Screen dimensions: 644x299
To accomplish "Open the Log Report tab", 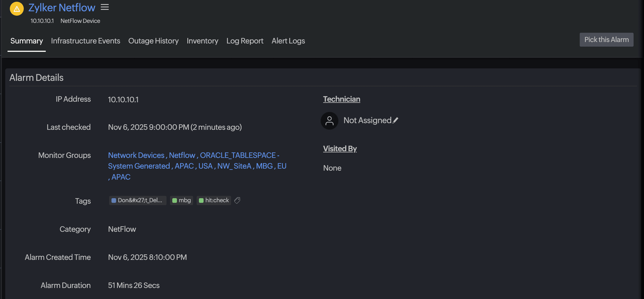I will [245, 41].
